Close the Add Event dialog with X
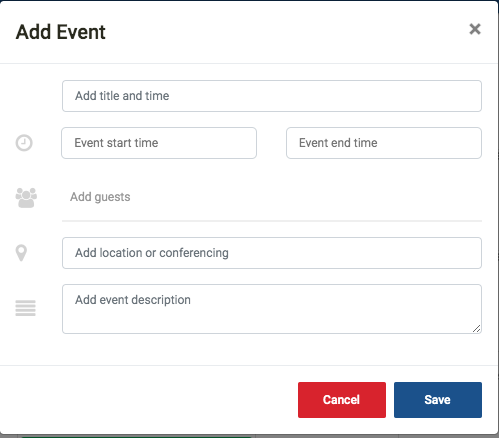 pyautogui.click(x=475, y=29)
